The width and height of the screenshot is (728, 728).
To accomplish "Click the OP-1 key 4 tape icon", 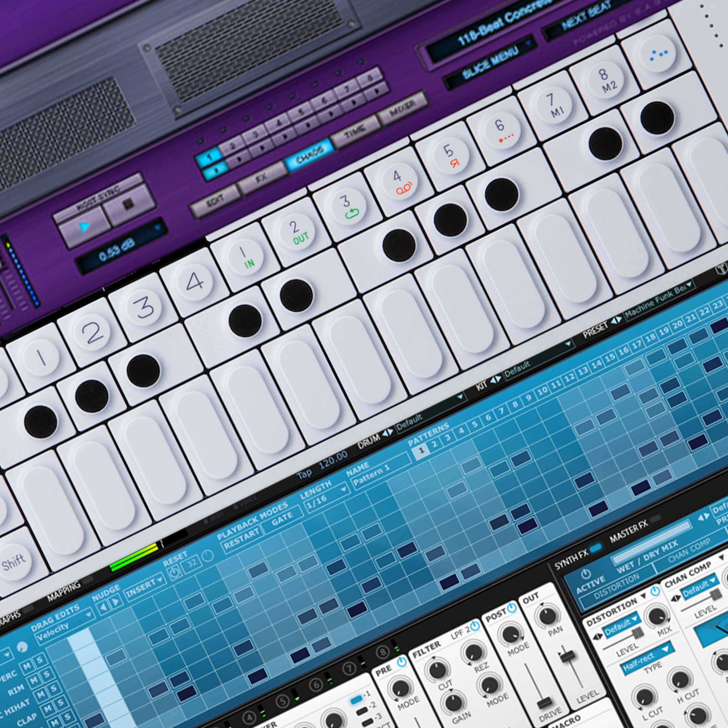I will point(399,181).
